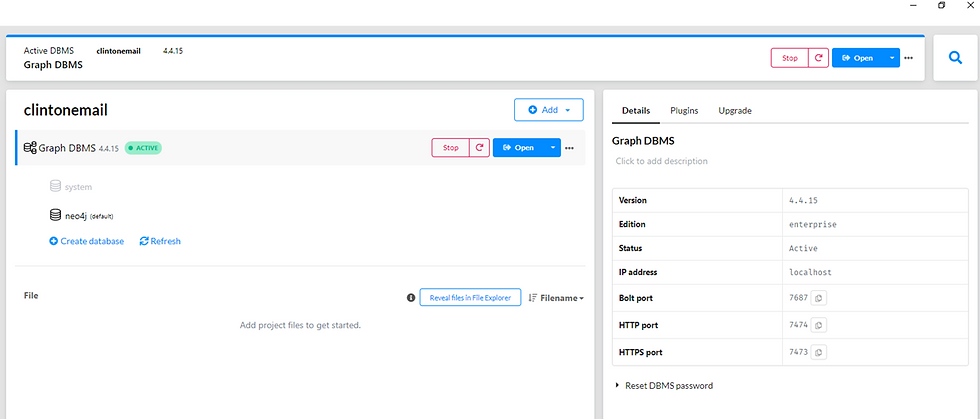This screenshot has height=419, width=980.
Task: Open the search magnifier icon
Action: coord(954,58)
